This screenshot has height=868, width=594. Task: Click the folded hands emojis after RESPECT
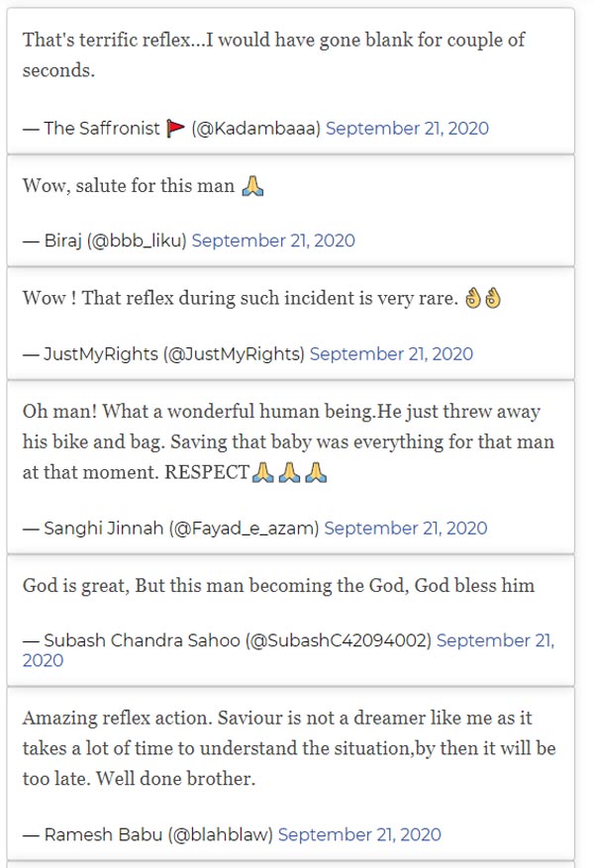click(289, 473)
